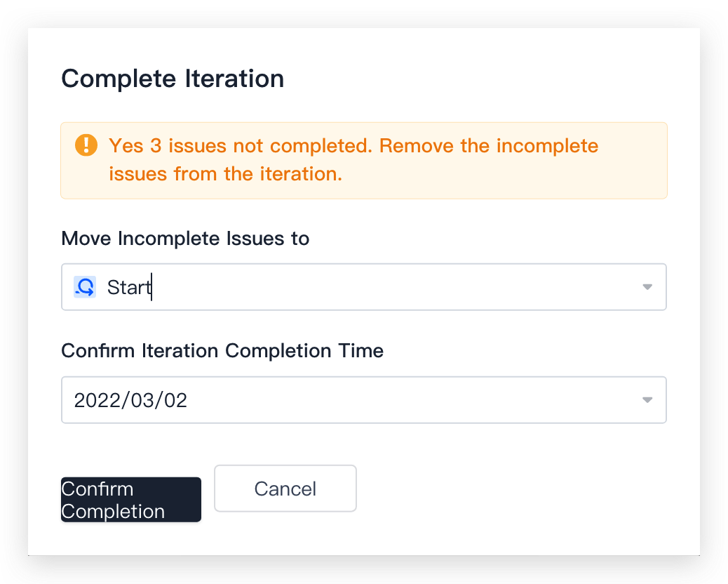728x584 pixels.
Task: Focus the Start text in iteration selector
Action: pyautogui.click(x=129, y=287)
